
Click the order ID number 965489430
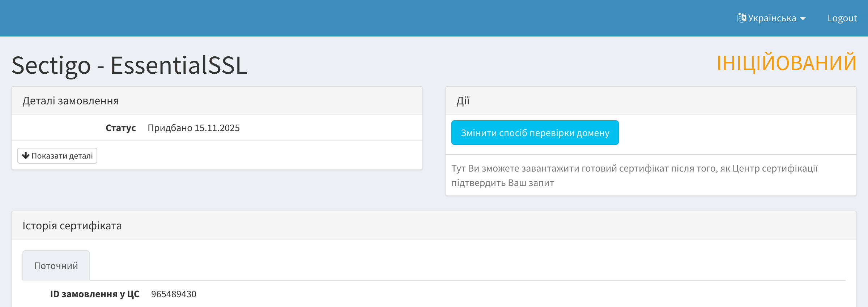tap(174, 294)
